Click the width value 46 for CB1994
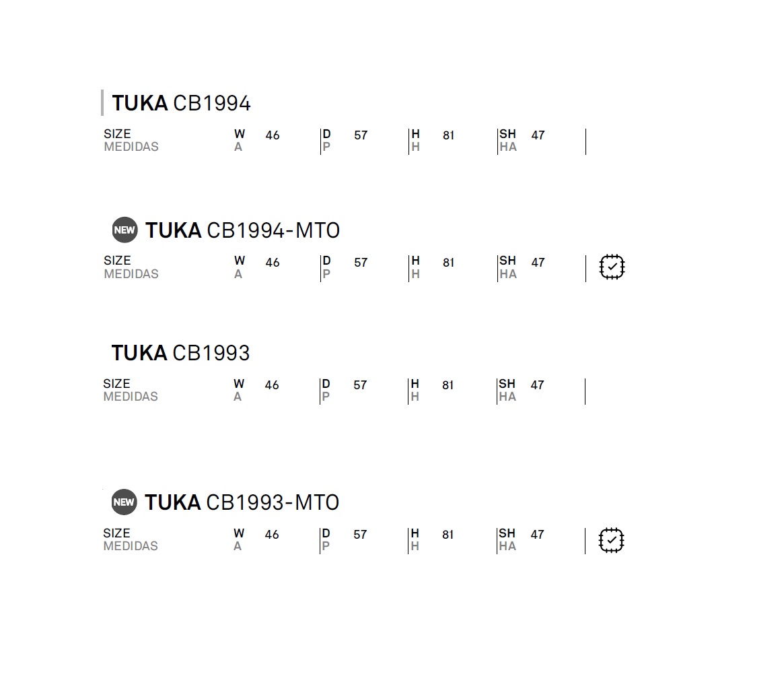The height and width of the screenshot is (697, 784). 273,135
